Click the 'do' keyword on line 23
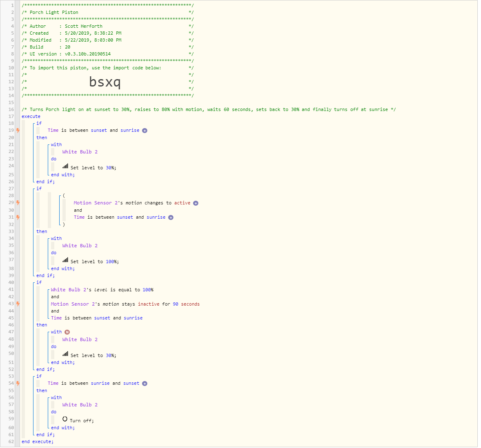 (53, 160)
